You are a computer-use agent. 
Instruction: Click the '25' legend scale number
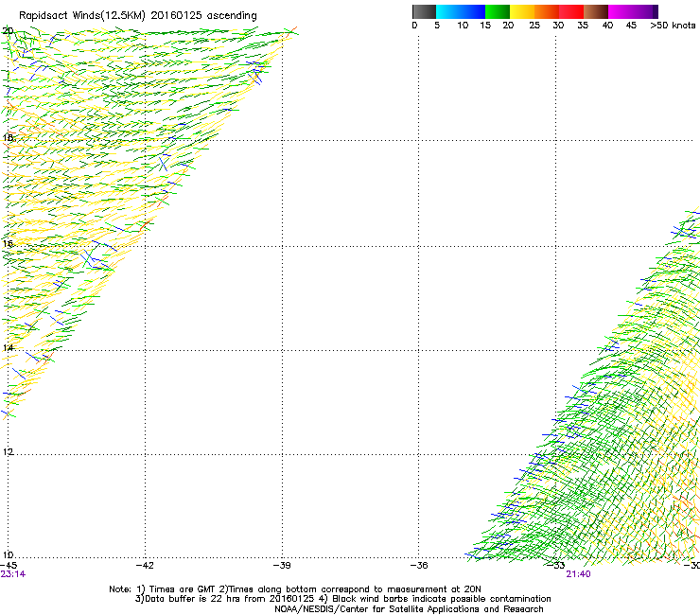534,26
